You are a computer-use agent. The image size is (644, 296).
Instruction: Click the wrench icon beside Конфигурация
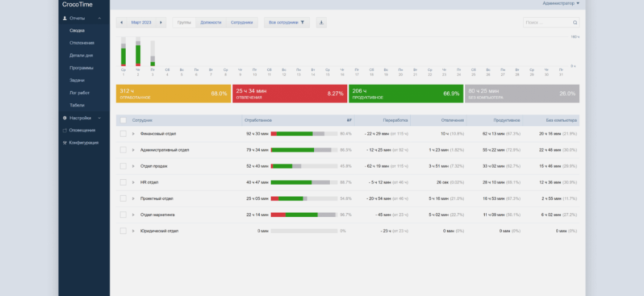tap(65, 143)
